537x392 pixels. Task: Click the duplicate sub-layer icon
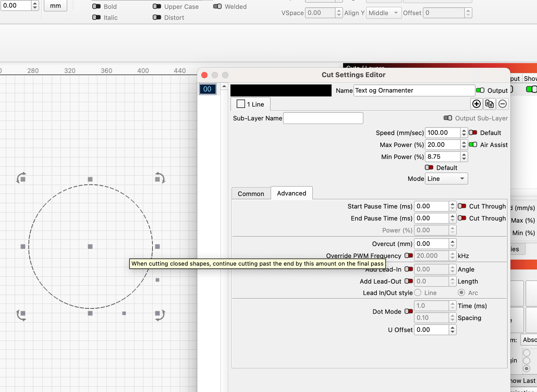point(489,104)
